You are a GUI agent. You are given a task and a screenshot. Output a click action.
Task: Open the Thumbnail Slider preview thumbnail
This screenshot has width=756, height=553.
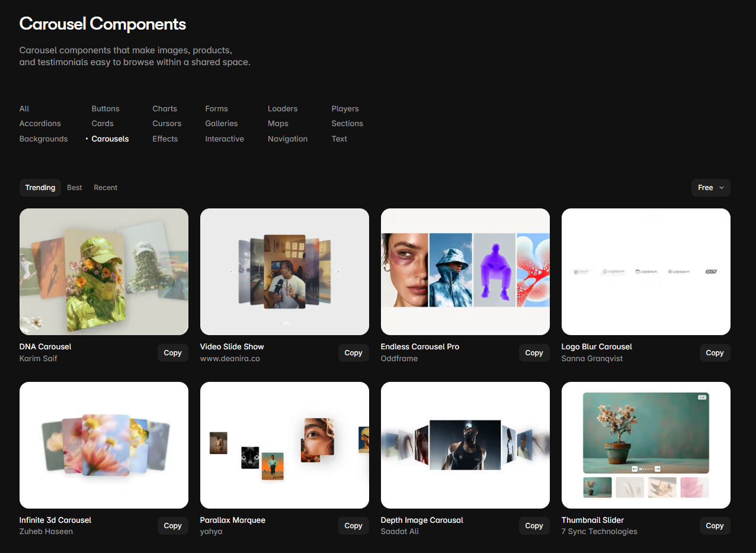(646, 445)
